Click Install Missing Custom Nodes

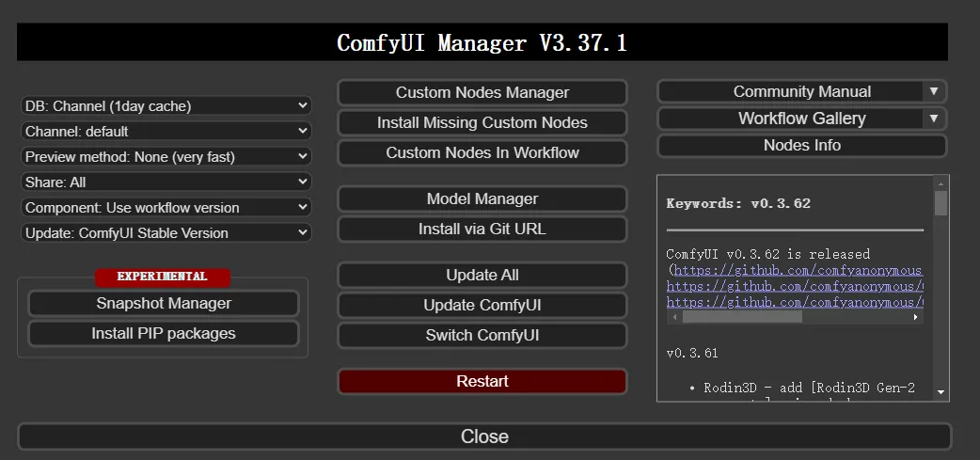[x=482, y=122]
